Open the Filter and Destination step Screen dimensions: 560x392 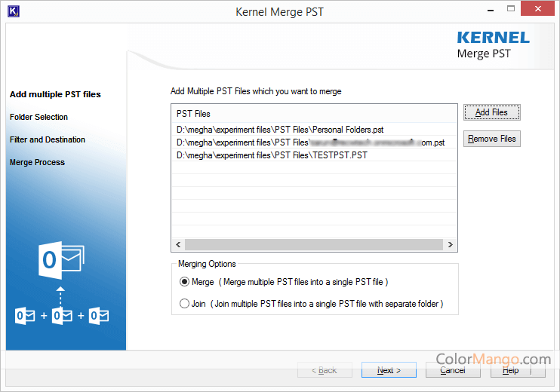pyautogui.click(x=48, y=139)
